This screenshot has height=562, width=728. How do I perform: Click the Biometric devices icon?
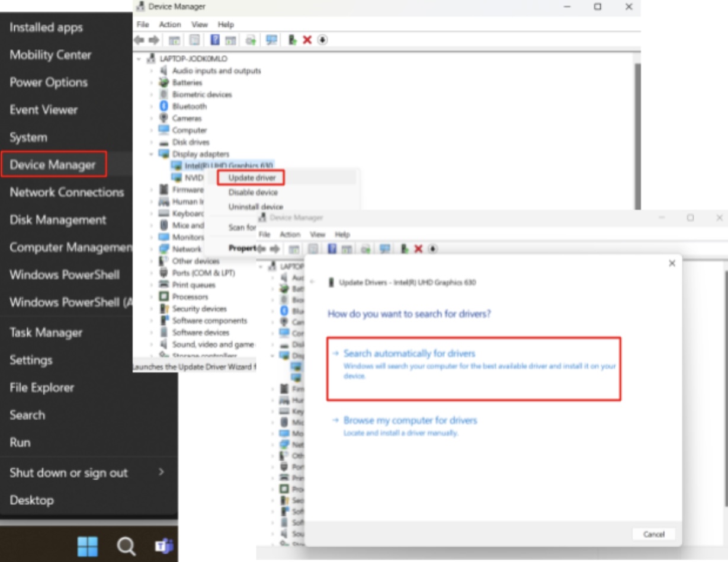pos(164,94)
